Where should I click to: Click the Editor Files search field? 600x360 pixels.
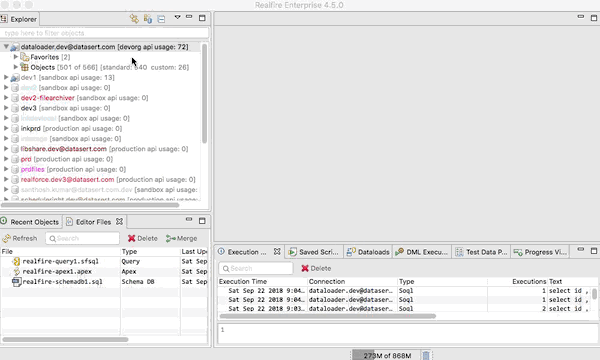point(82,238)
